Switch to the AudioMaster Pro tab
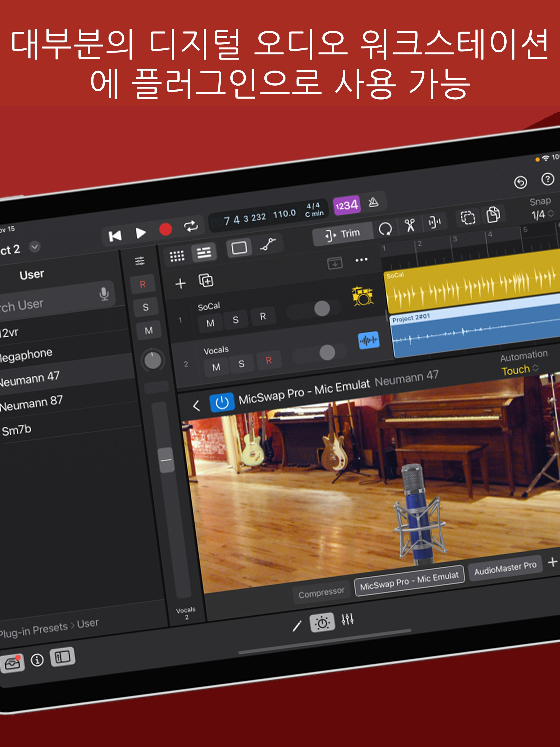Screen dimensions: 560x747 pyautogui.click(x=505, y=568)
